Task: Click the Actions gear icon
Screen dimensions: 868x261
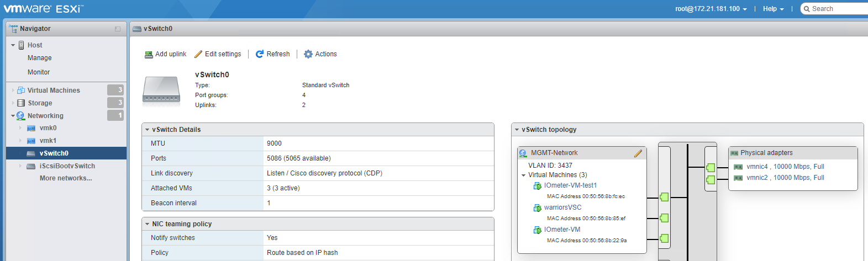Action: pos(308,54)
